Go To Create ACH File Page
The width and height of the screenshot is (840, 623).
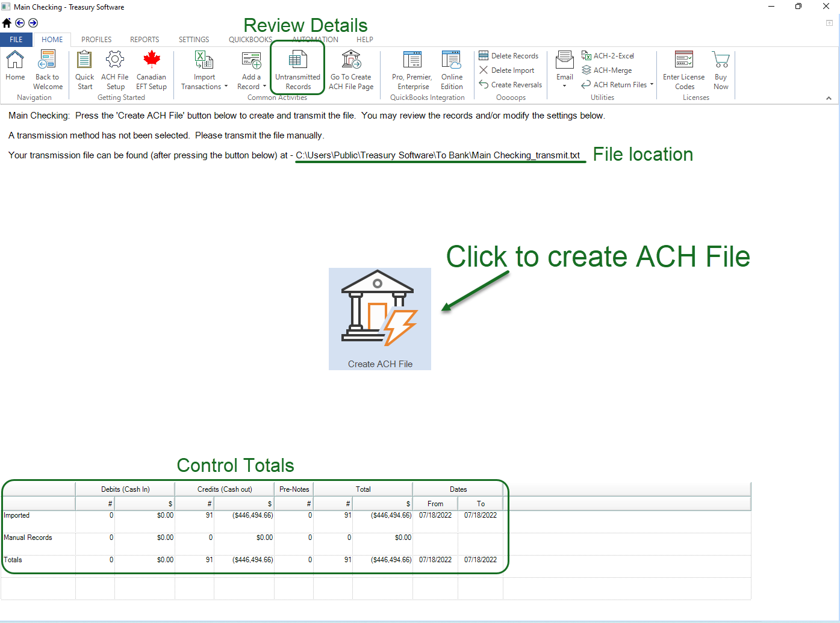(351, 70)
